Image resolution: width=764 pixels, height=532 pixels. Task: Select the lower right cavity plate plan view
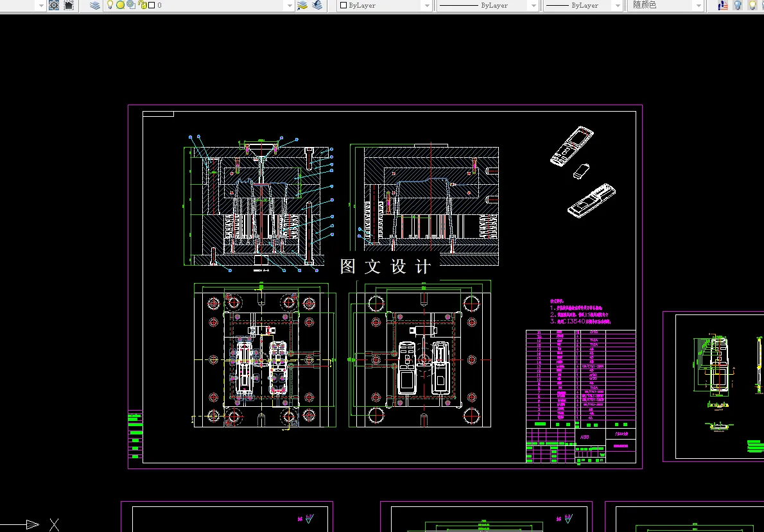[x=420, y=355]
